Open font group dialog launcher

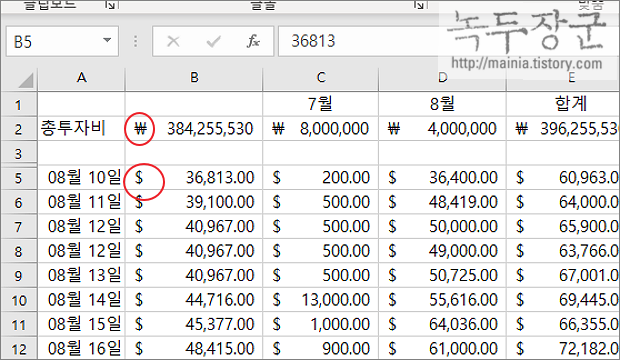[419, 5]
